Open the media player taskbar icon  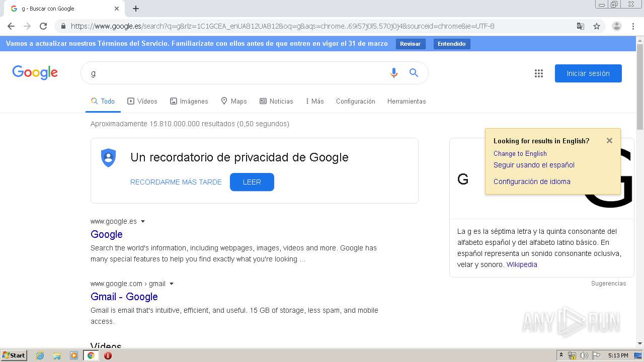coord(74,355)
